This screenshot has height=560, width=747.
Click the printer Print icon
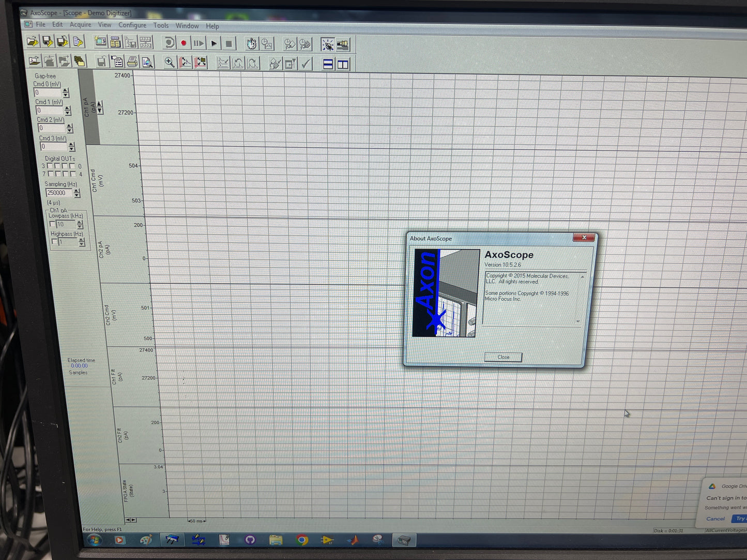click(x=132, y=63)
